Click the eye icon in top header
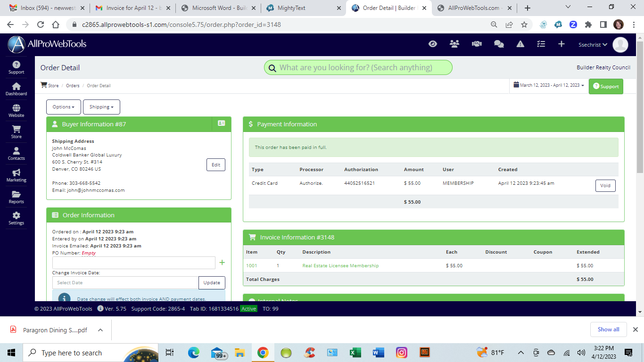 tap(433, 44)
